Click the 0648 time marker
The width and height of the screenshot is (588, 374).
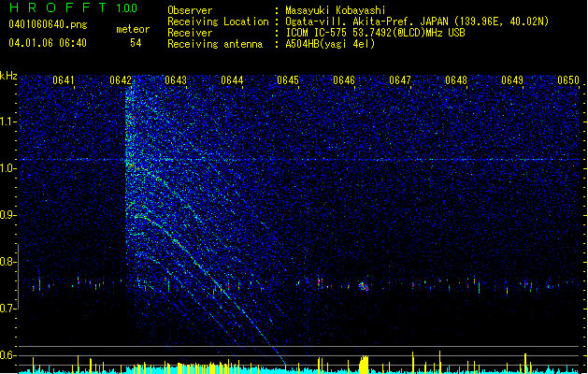click(x=456, y=80)
